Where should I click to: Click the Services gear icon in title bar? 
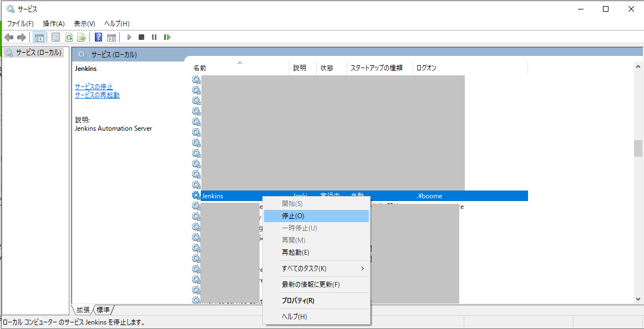(x=11, y=9)
